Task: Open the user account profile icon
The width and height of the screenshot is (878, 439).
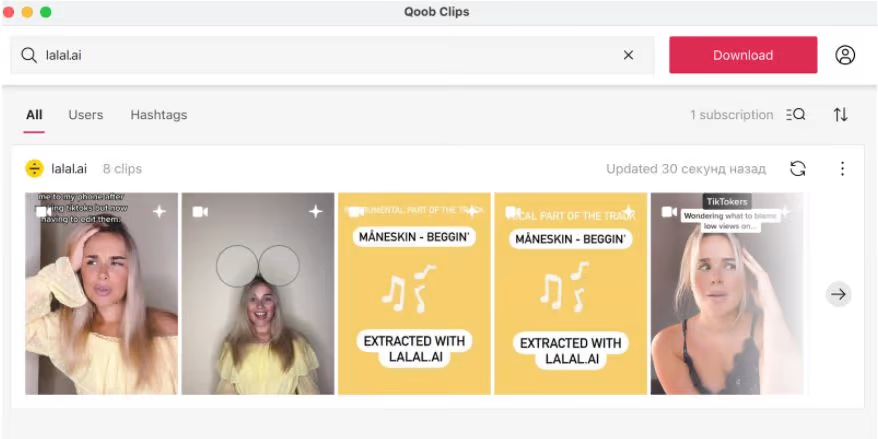Action: tap(845, 55)
